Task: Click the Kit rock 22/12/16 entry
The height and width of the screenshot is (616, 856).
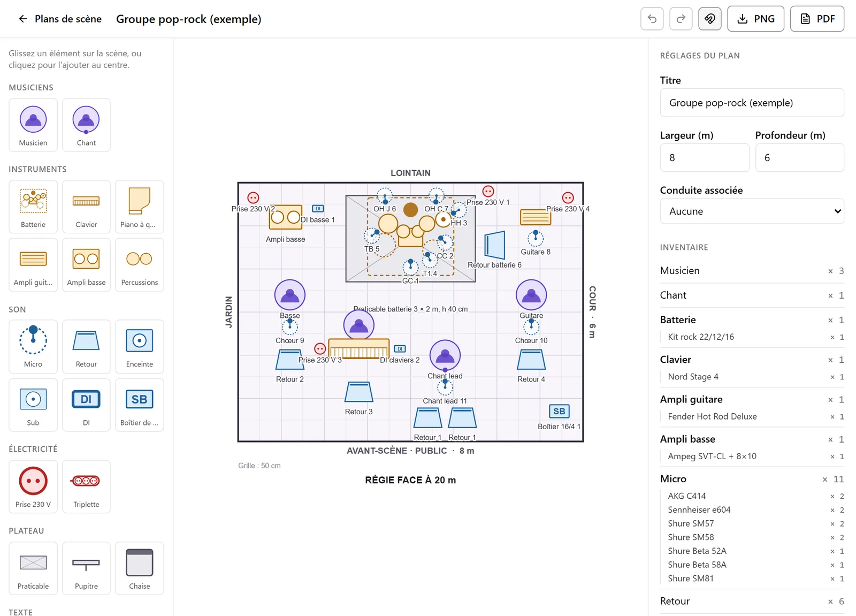Action: (752, 337)
